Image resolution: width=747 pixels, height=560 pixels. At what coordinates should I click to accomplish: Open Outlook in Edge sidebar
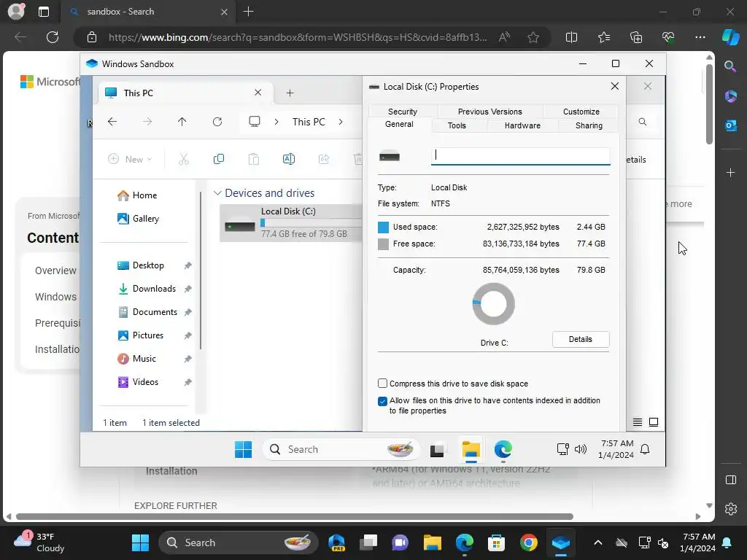[730, 125]
